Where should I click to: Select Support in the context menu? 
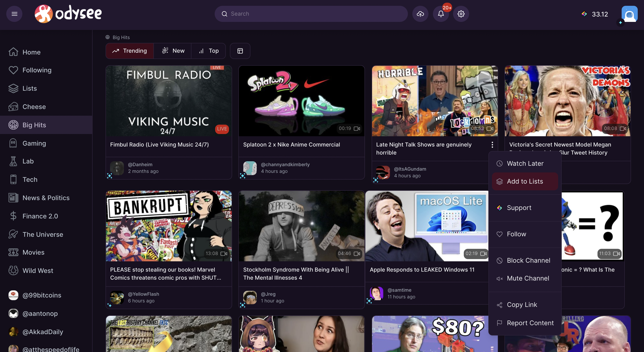coord(525,208)
